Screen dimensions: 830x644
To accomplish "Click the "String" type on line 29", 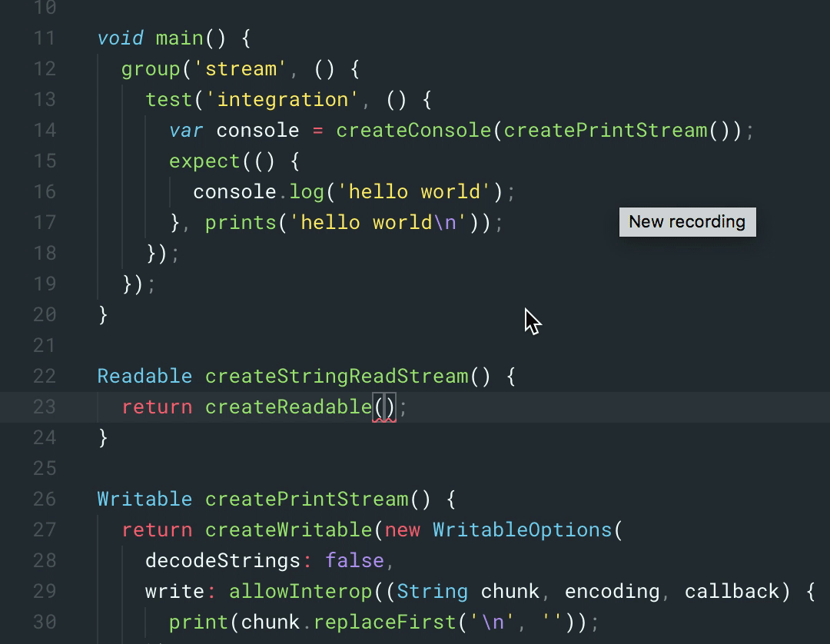I will [433, 591].
